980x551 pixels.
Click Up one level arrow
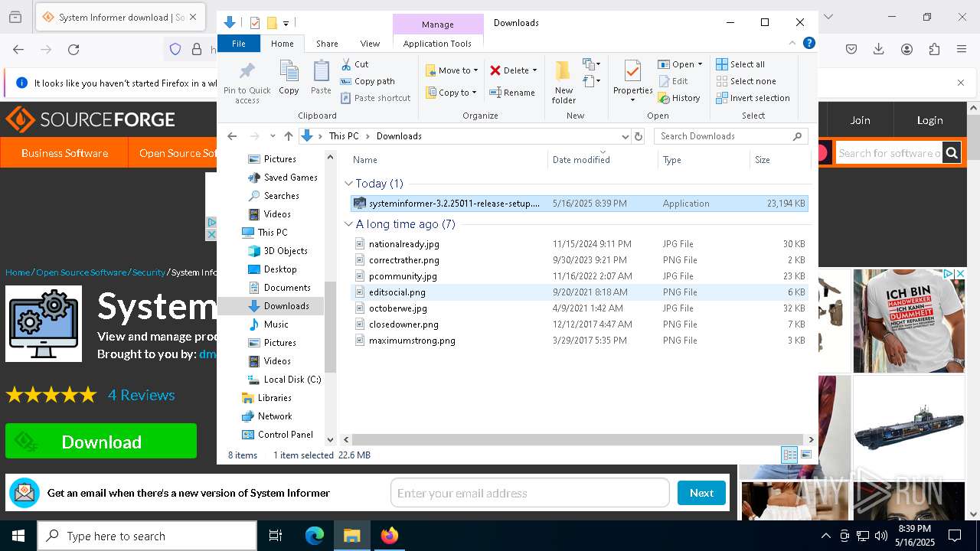coord(288,136)
